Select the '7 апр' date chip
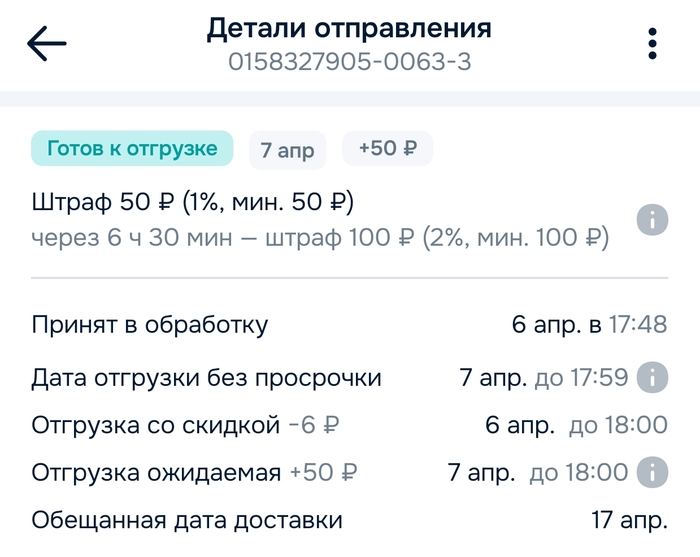 click(288, 150)
